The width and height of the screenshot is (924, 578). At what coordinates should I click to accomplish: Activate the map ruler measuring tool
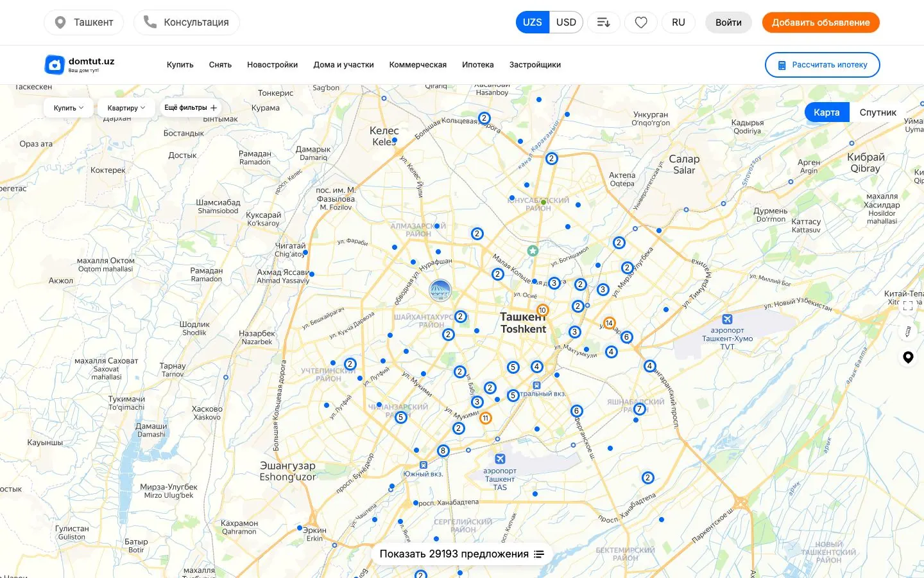pos(908,332)
